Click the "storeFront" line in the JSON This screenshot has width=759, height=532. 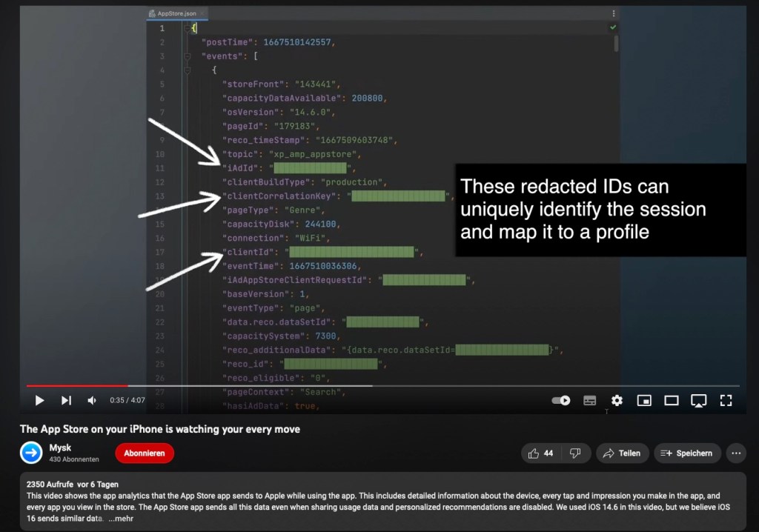point(281,84)
